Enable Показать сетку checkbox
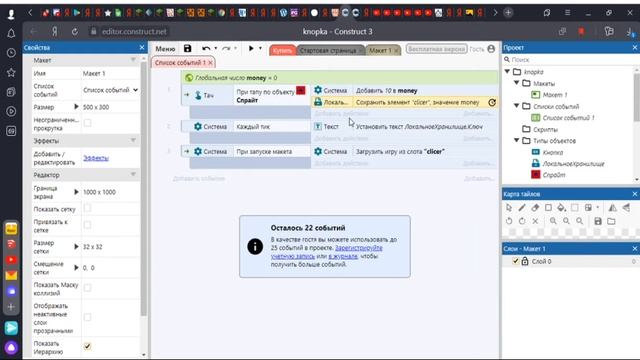Viewport: 640px width, 360px height. 87,208
